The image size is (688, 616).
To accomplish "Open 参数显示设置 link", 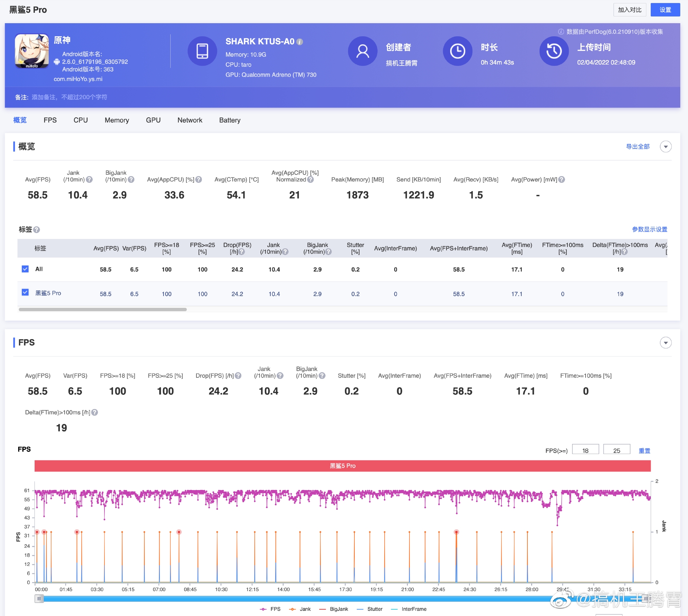I will tap(649, 230).
